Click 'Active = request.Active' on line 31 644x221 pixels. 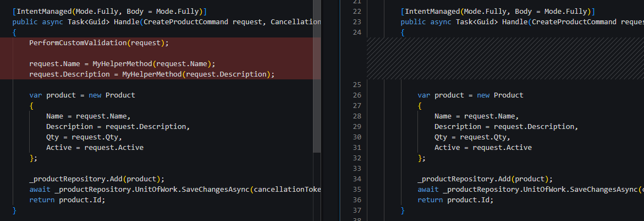click(483, 148)
